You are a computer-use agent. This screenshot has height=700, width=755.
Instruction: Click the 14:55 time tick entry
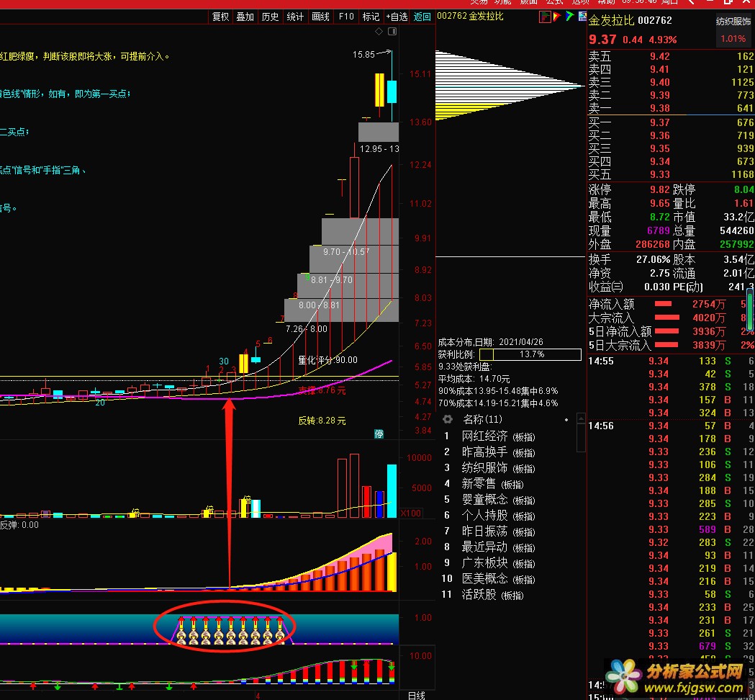click(x=600, y=362)
